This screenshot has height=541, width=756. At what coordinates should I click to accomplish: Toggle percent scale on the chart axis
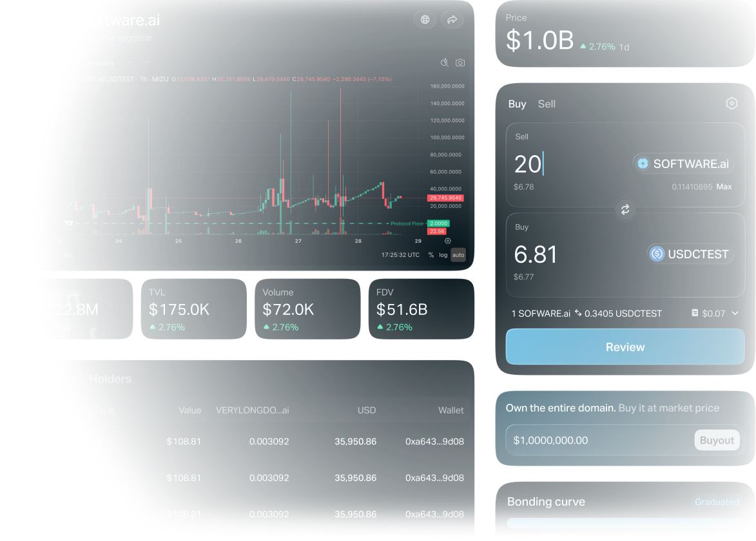click(x=430, y=254)
